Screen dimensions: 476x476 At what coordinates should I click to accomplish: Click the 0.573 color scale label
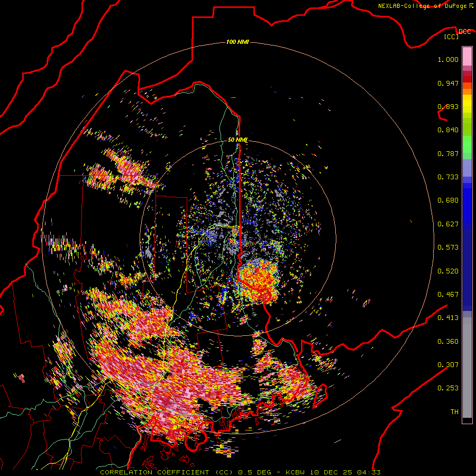[x=448, y=248]
